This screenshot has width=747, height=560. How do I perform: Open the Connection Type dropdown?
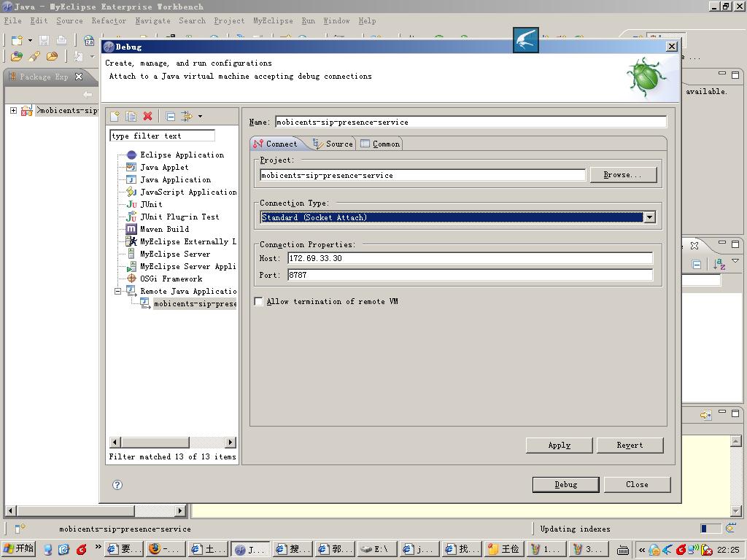pos(649,217)
